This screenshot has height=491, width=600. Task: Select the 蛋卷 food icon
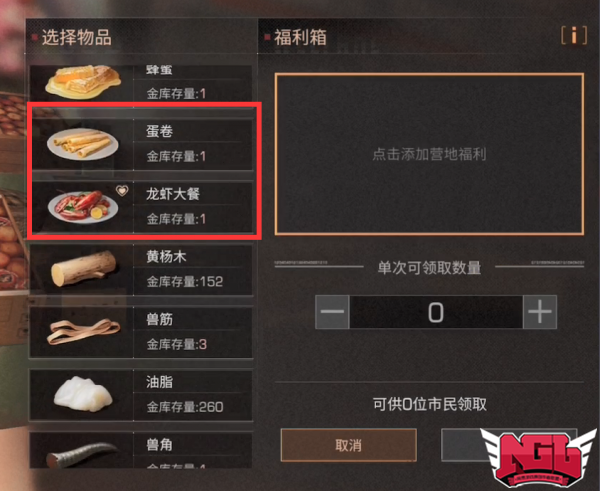click(x=82, y=144)
